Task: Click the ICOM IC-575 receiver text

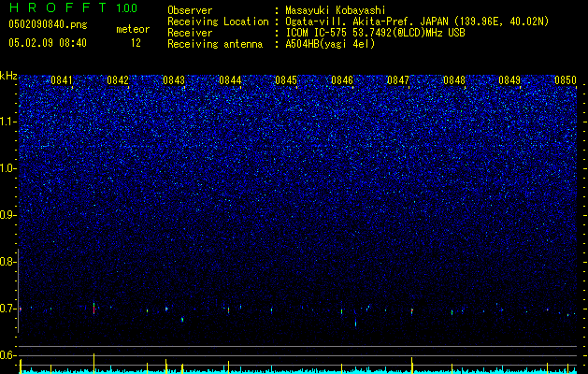Action: (x=375, y=33)
